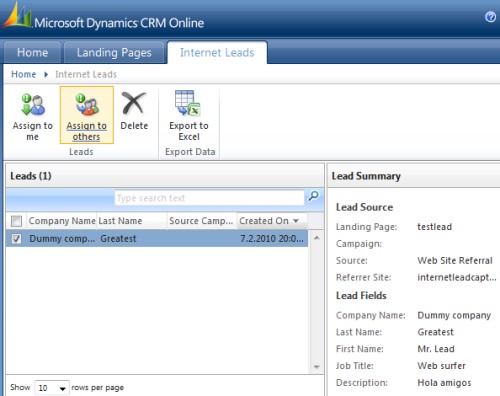Click the Microsoft Dynamics CRM logo
Viewport: 500px width, 396px height.
tap(18, 16)
